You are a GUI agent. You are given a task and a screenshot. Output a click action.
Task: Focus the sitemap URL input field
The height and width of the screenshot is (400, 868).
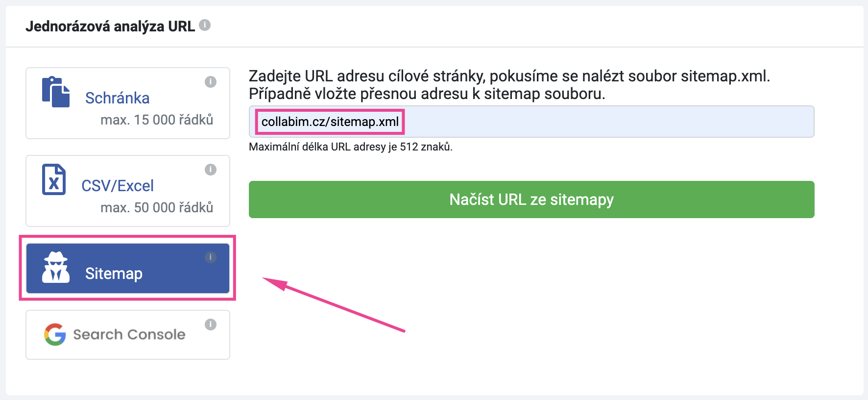[531, 122]
